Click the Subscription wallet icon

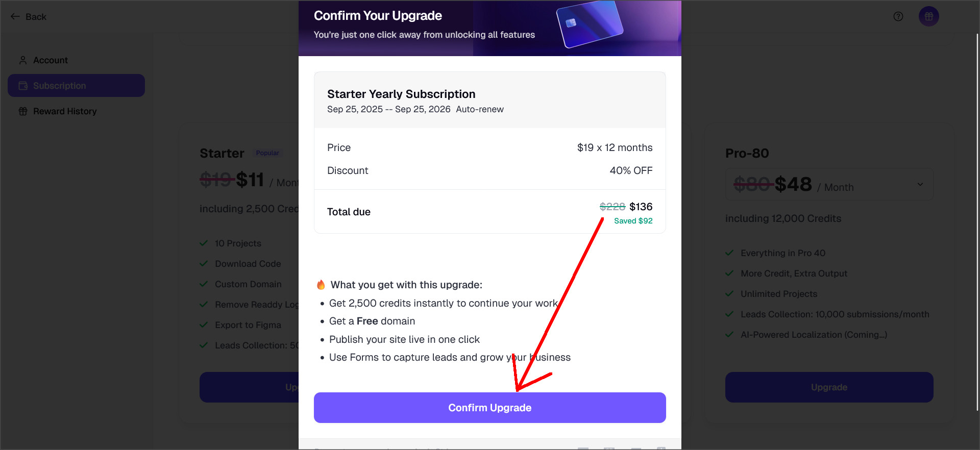pos(23,86)
